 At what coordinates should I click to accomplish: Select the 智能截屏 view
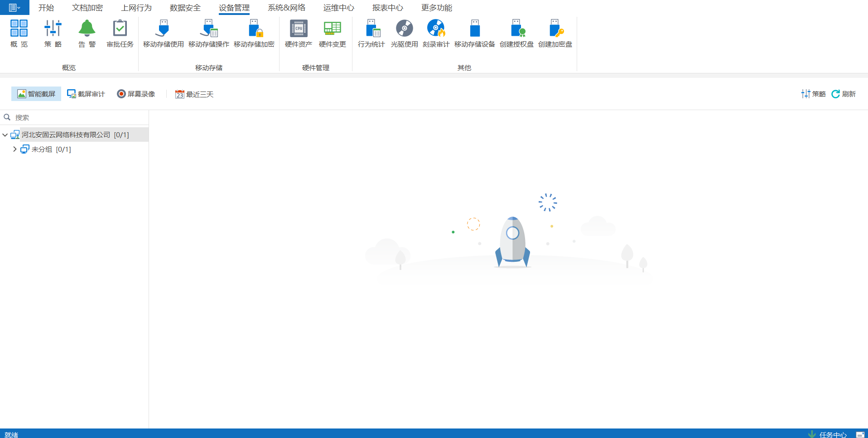[36, 94]
